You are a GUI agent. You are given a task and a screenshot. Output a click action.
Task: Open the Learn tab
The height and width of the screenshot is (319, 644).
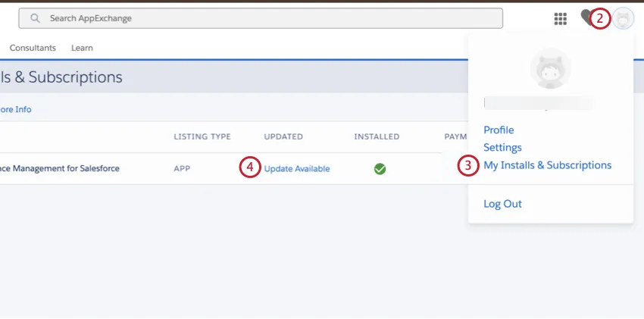[x=82, y=48]
